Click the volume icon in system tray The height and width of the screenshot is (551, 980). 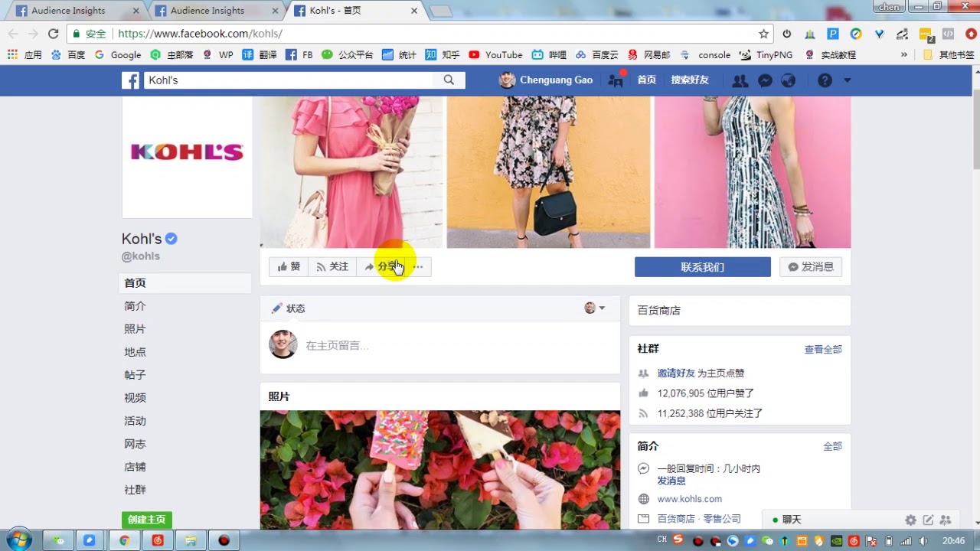coord(923,541)
